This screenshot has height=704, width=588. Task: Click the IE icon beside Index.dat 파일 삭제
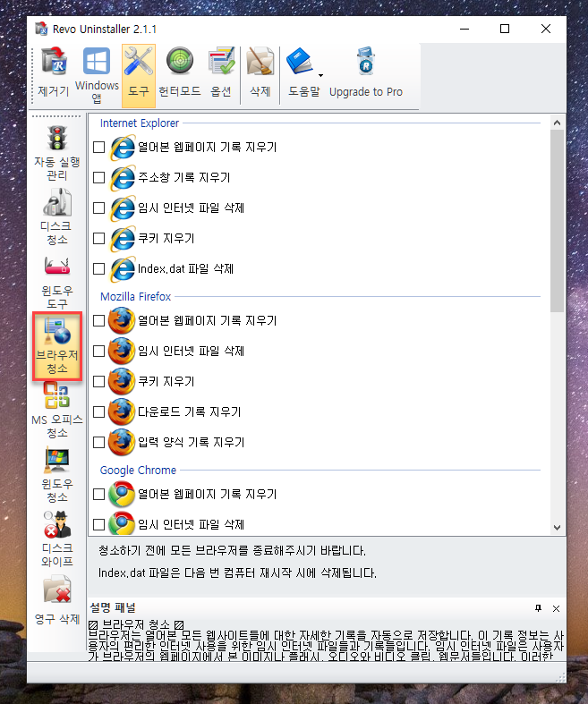(x=123, y=269)
